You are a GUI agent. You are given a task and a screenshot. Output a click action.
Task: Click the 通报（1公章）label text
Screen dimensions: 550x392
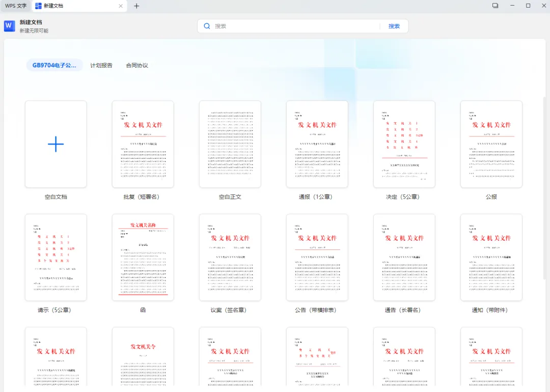(315, 197)
